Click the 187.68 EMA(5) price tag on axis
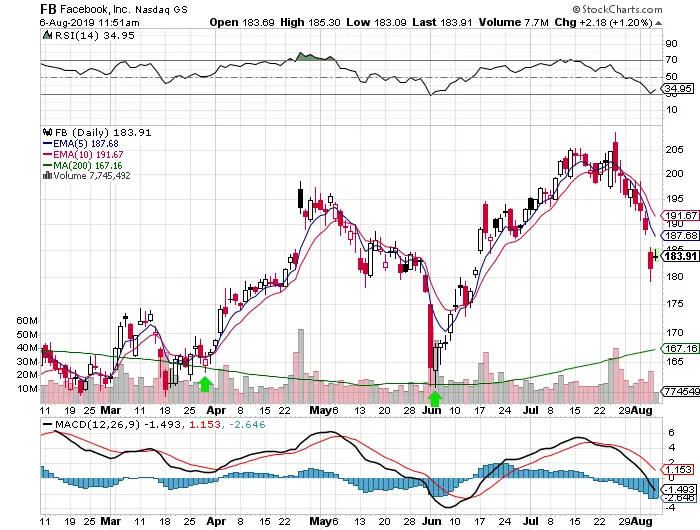Screen dimensions: 700x530 pyautogui.click(x=681, y=235)
